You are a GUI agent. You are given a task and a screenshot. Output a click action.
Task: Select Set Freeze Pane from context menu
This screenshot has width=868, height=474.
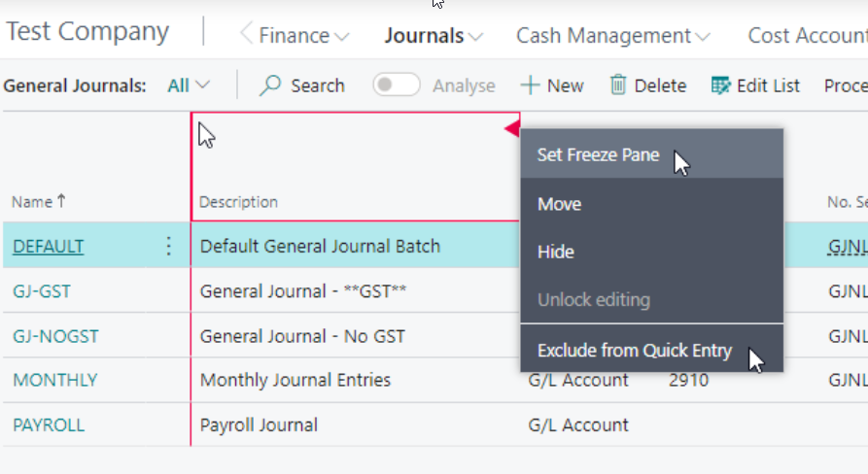point(651,154)
